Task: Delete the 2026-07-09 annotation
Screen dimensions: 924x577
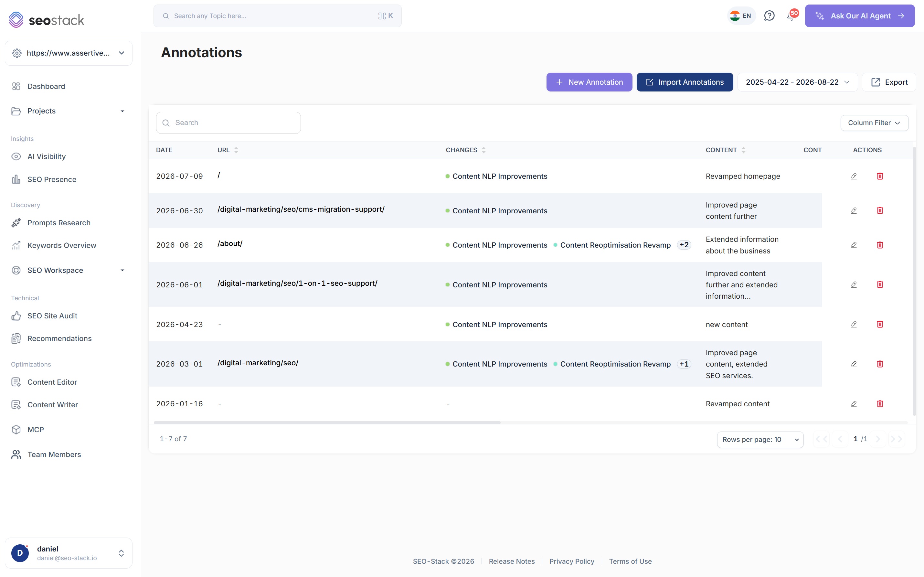Action: coord(880,176)
